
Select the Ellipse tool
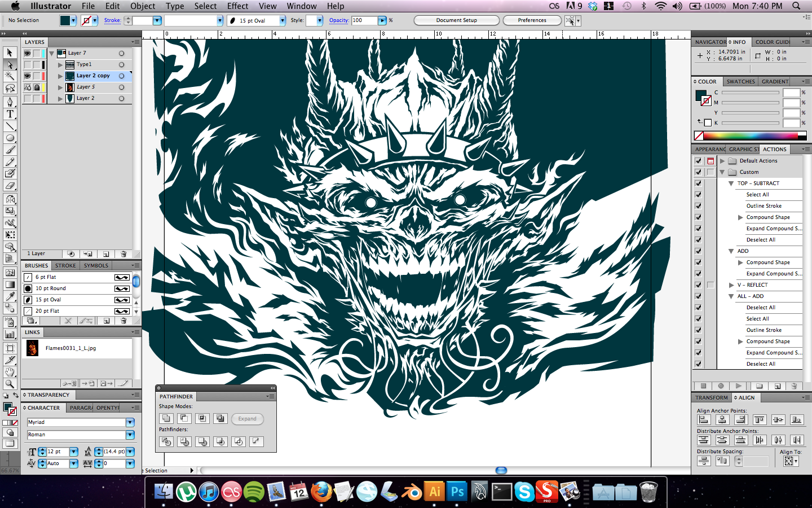point(10,138)
